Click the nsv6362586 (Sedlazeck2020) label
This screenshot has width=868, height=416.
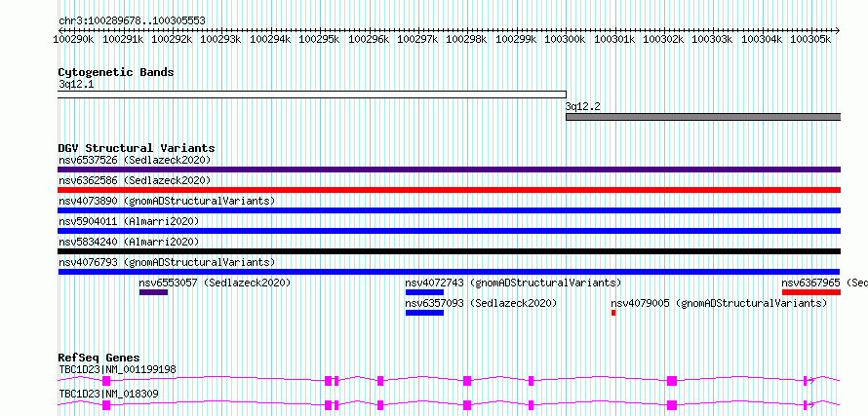pos(135,180)
